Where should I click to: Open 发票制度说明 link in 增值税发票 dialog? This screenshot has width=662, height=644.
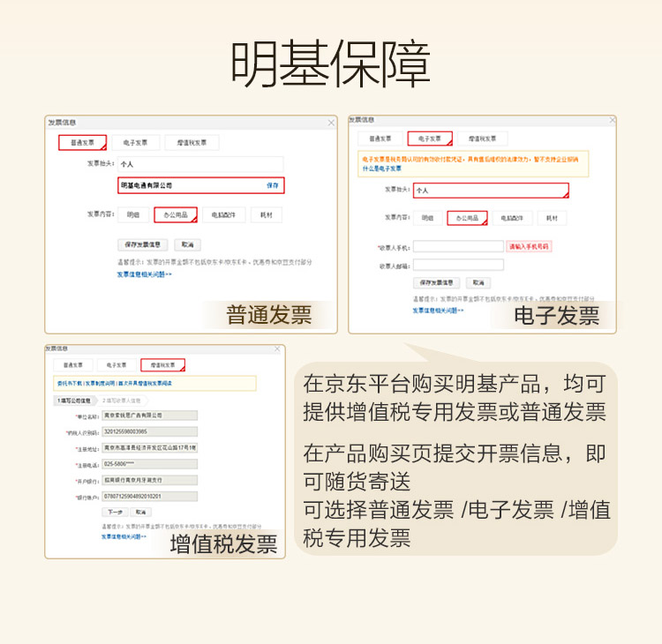[x=101, y=384]
